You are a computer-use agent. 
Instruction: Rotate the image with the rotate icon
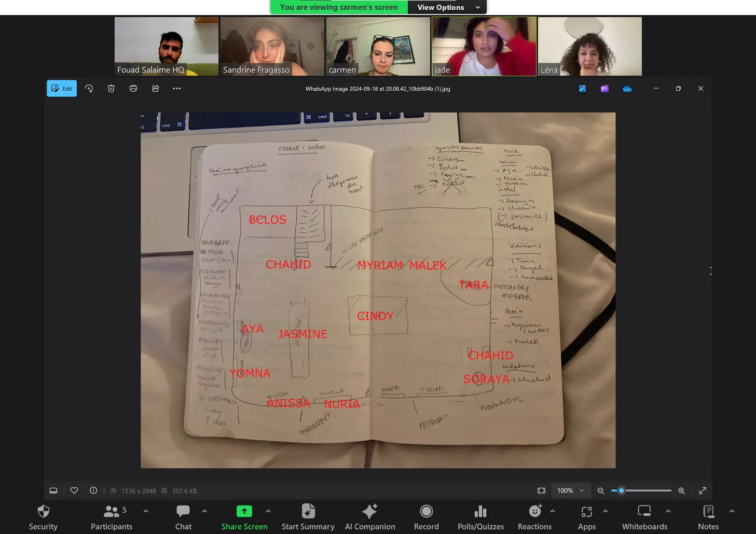point(89,89)
